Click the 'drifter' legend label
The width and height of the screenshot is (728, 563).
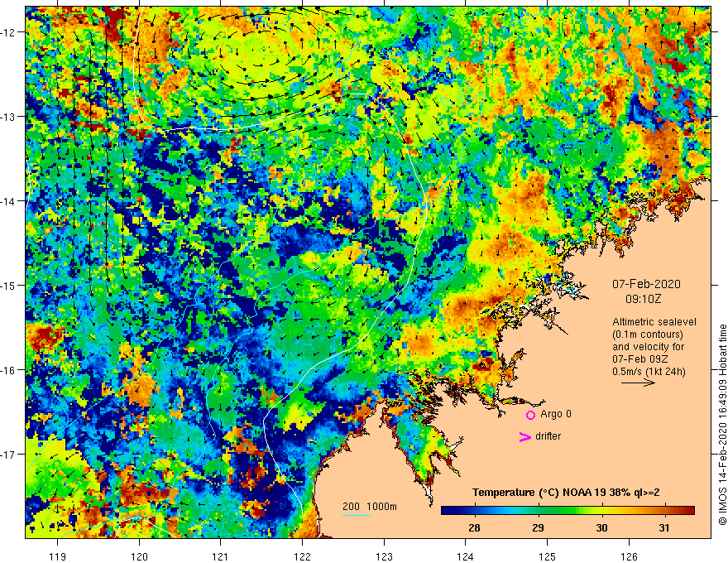(548, 436)
